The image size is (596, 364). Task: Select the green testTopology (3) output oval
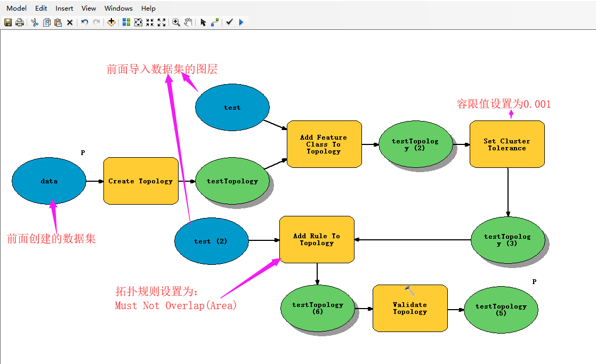pyautogui.click(x=508, y=240)
